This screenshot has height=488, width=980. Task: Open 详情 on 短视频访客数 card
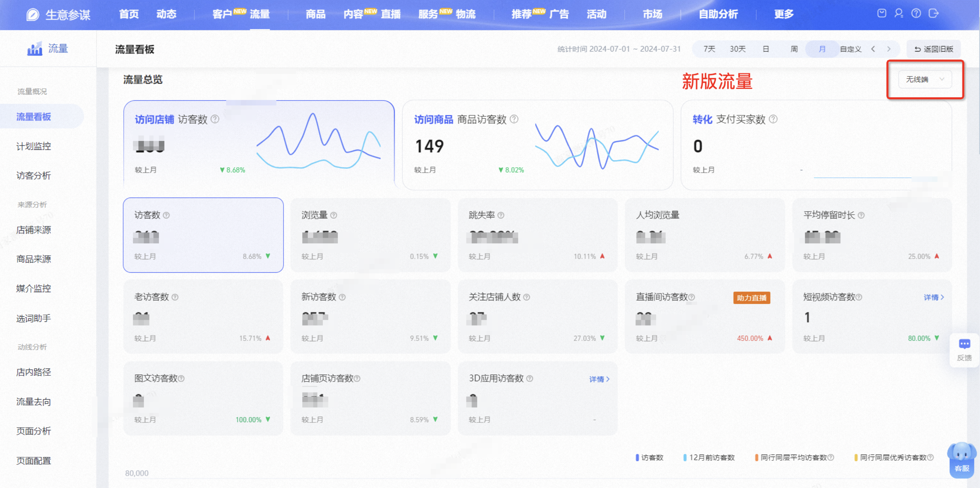click(934, 297)
